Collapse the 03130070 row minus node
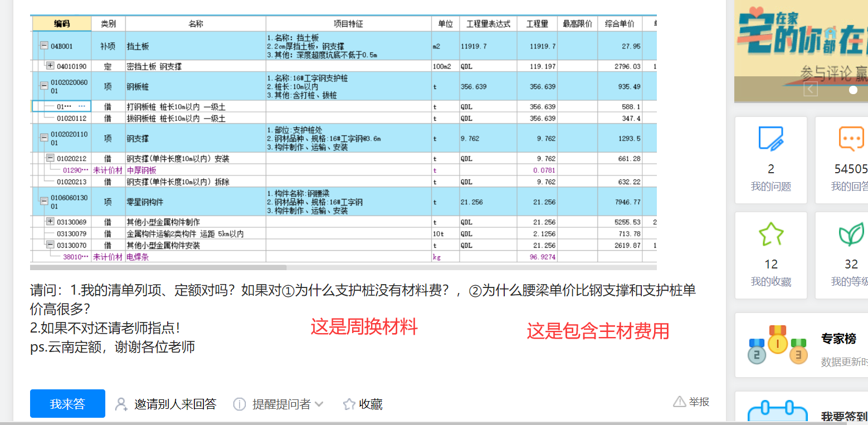This screenshot has height=425, width=868. click(50, 245)
